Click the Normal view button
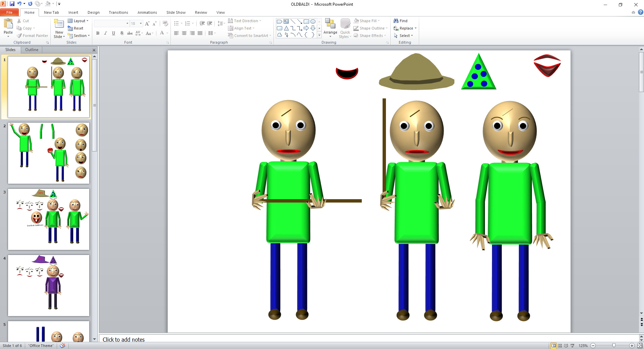Screen dimensions: 644x349 click(x=553, y=346)
